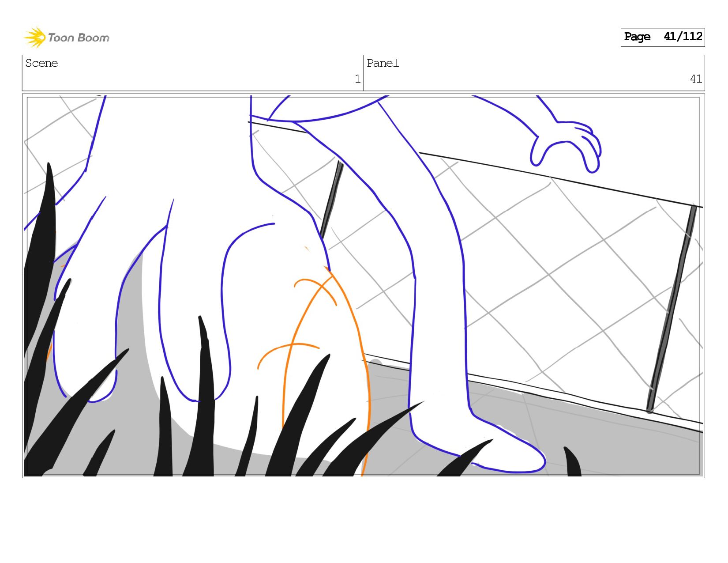Image resolution: width=728 pixels, height=563 pixels.
Task: Click the scene number 1
Action: (358, 79)
